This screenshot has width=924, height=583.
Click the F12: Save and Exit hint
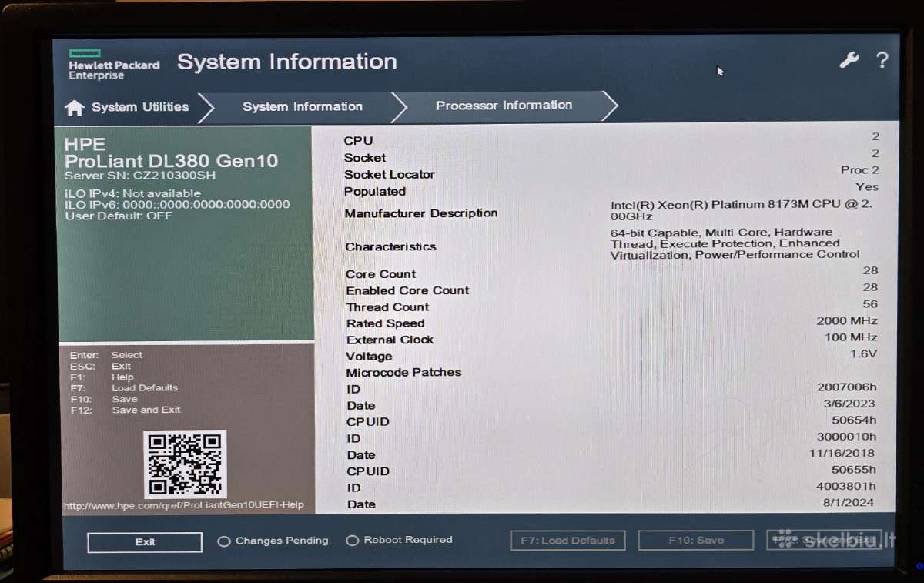(126, 410)
